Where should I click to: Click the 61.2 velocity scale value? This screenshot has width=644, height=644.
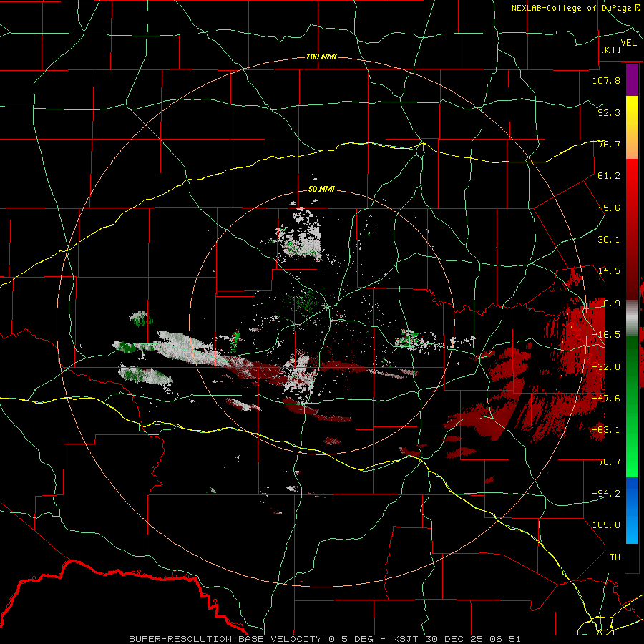tap(609, 176)
